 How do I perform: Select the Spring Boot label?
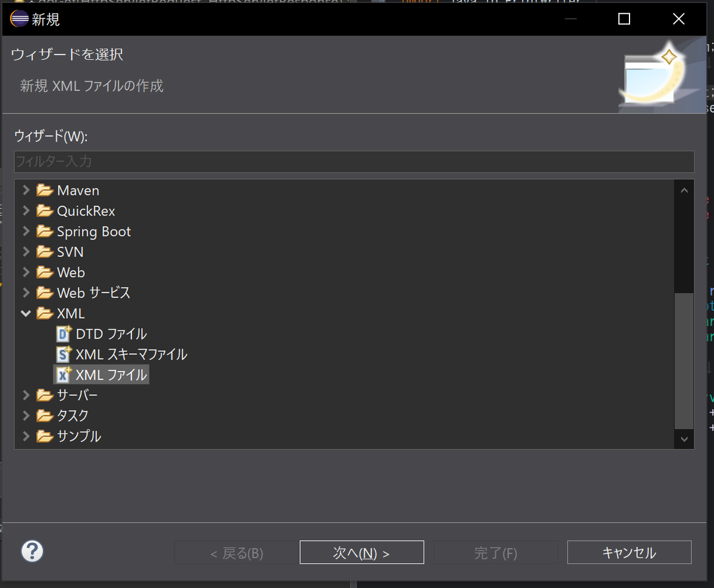tap(94, 231)
